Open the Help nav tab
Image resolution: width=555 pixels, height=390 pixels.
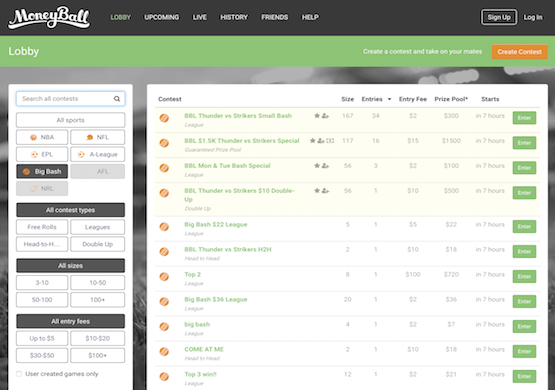click(310, 17)
